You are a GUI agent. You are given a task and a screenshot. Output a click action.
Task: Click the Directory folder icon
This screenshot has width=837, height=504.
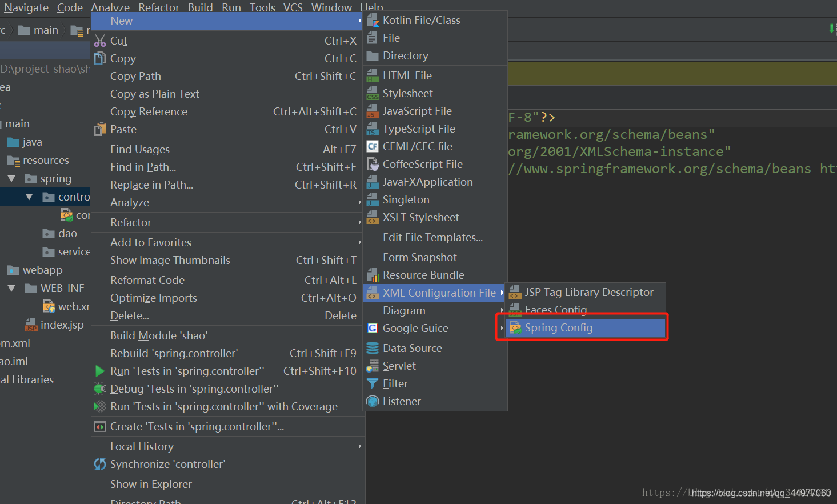(373, 55)
